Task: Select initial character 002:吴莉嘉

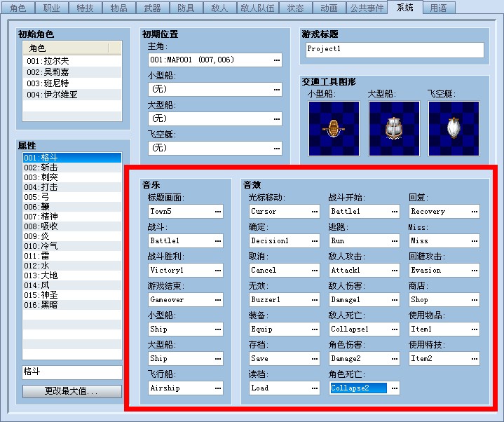Action: [72, 72]
